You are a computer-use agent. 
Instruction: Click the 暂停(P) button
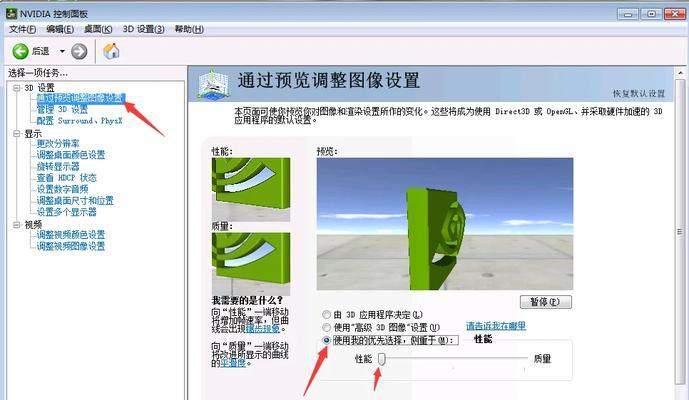(546, 302)
